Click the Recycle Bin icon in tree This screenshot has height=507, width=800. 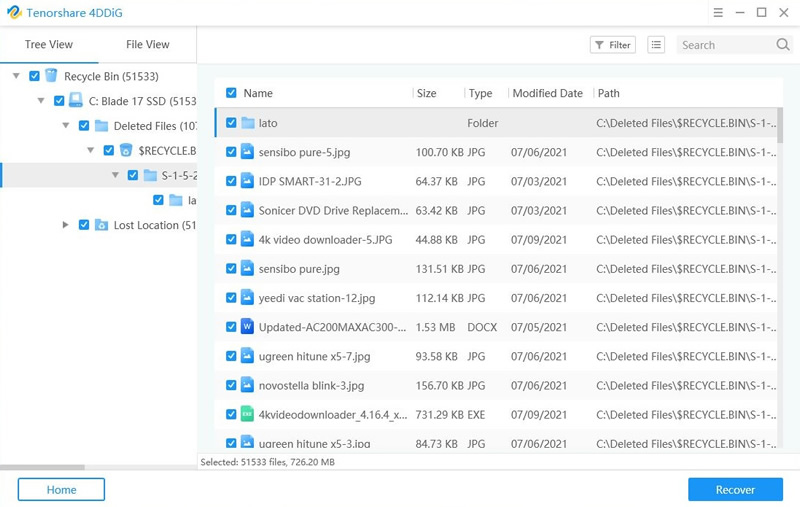pyautogui.click(x=51, y=76)
